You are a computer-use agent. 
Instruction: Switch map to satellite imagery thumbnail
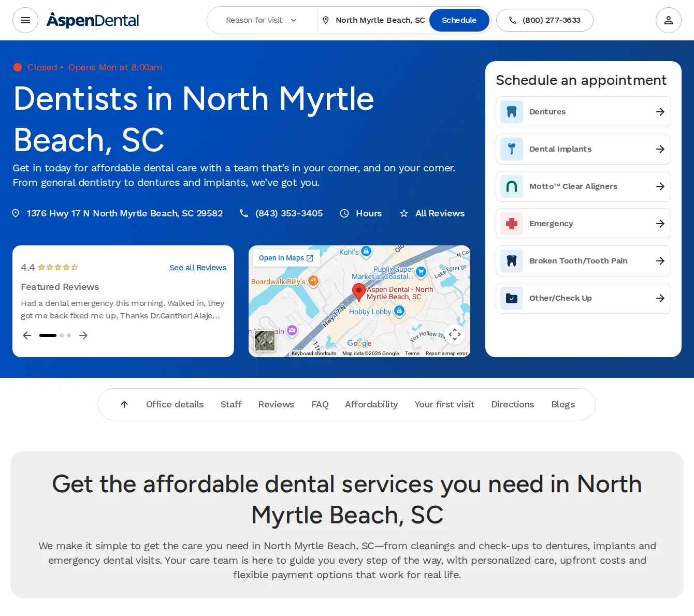tap(265, 341)
